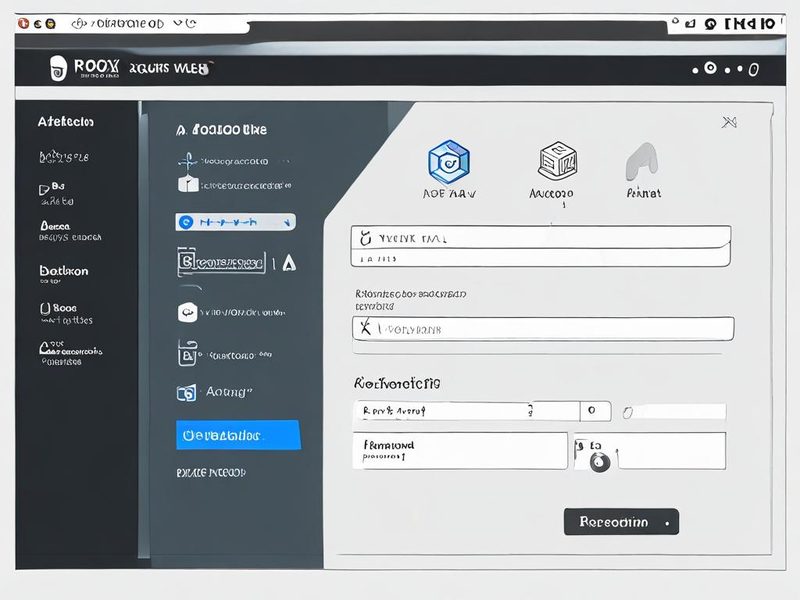Click the X icon inside the second text field
The height and width of the screenshot is (600, 800).
[x=365, y=327]
